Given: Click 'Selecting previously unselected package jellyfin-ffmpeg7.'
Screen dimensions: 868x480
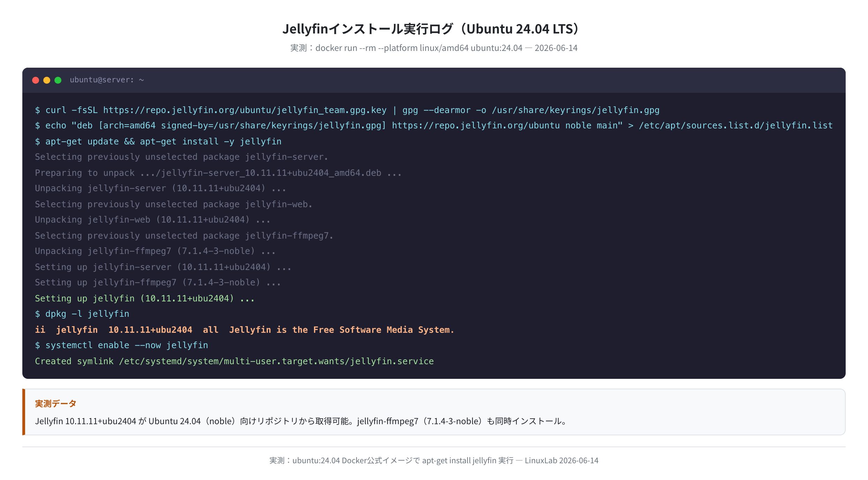Looking at the screenshot, I should pos(184,236).
